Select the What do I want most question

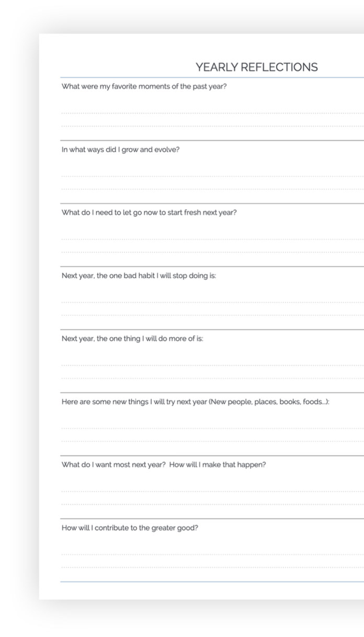pyautogui.click(x=164, y=465)
